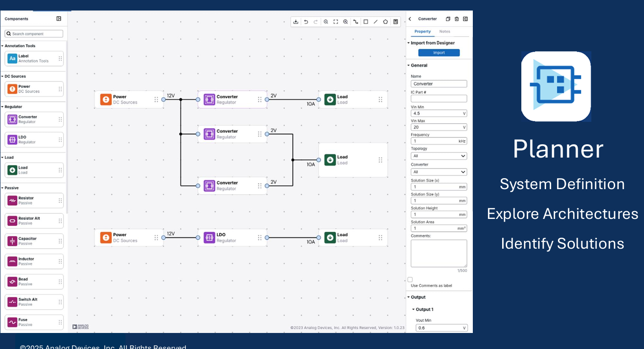Undo the last canvas action

(x=306, y=22)
